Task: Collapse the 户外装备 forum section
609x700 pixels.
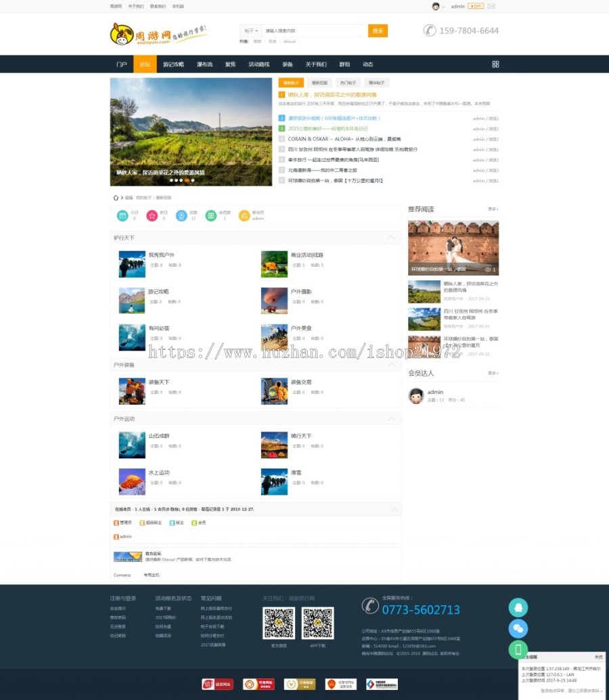Action: point(391,365)
